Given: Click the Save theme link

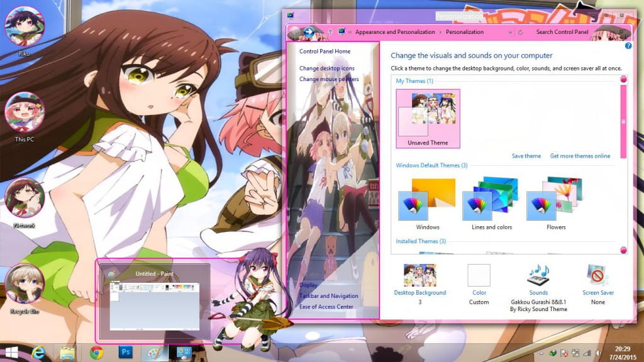Looking at the screenshot, I should point(526,155).
